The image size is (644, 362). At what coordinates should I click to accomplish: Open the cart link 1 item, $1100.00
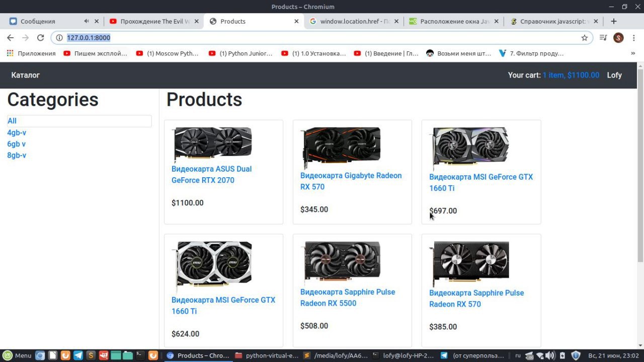click(x=571, y=75)
